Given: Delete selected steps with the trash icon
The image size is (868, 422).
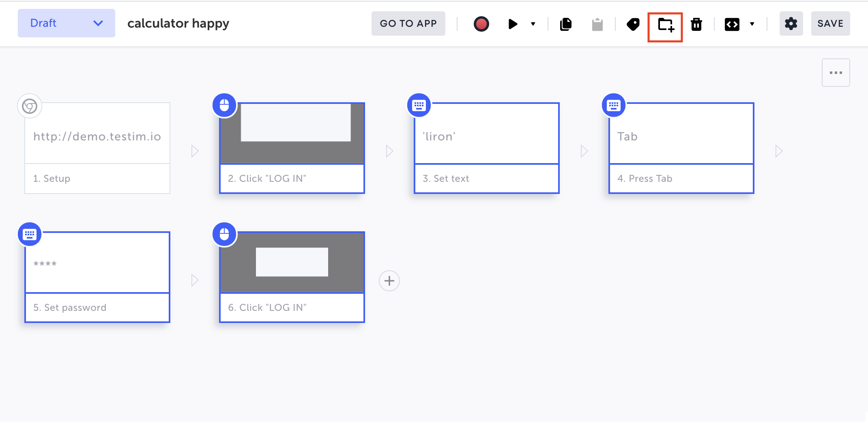Looking at the screenshot, I should (x=696, y=24).
